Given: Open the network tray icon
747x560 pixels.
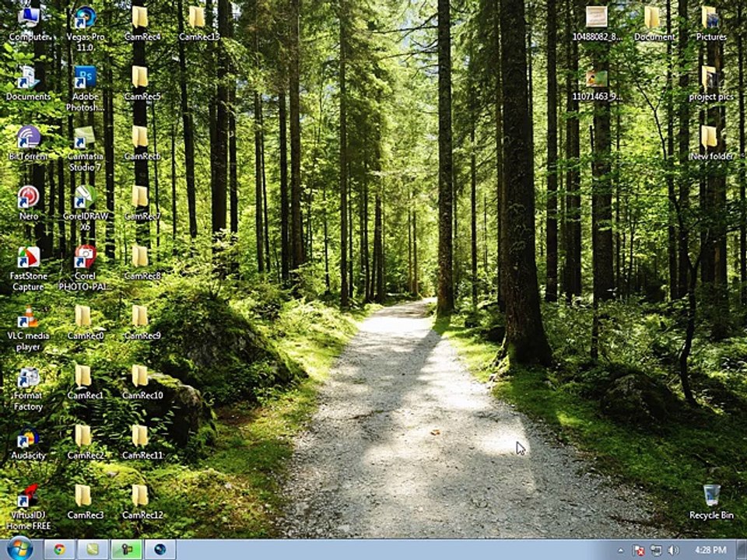Looking at the screenshot, I should pyautogui.click(x=656, y=551).
